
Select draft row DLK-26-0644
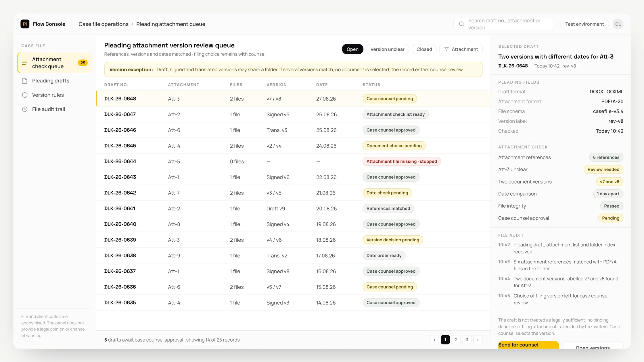click(293, 161)
